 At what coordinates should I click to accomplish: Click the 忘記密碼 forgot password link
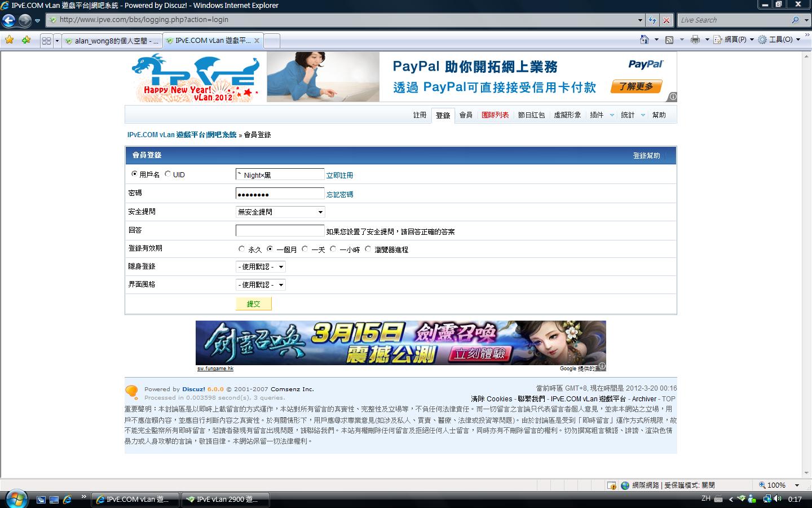click(x=339, y=194)
